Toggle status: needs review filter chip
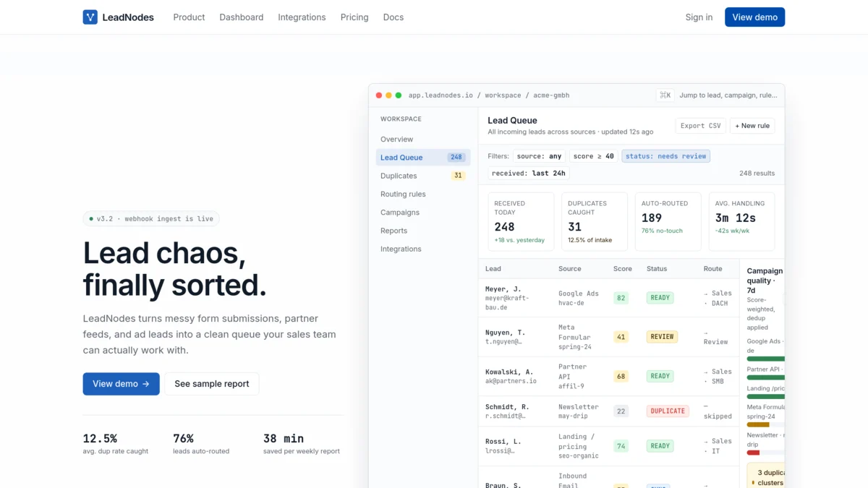 pyautogui.click(x=666, y=156)
